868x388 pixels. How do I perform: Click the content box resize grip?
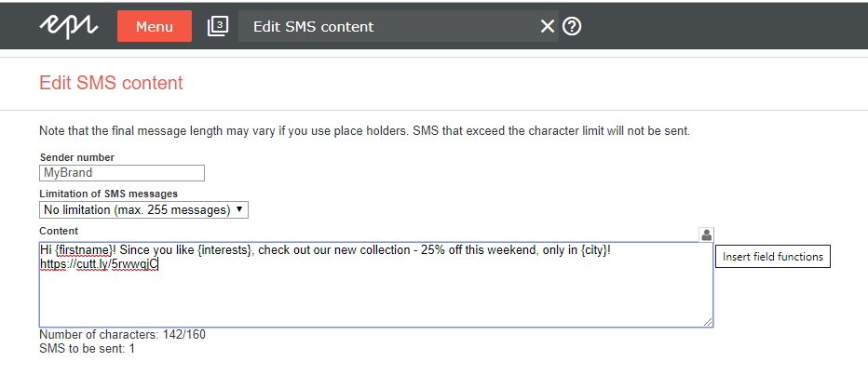pyautogui.click(x=708, y=322)
